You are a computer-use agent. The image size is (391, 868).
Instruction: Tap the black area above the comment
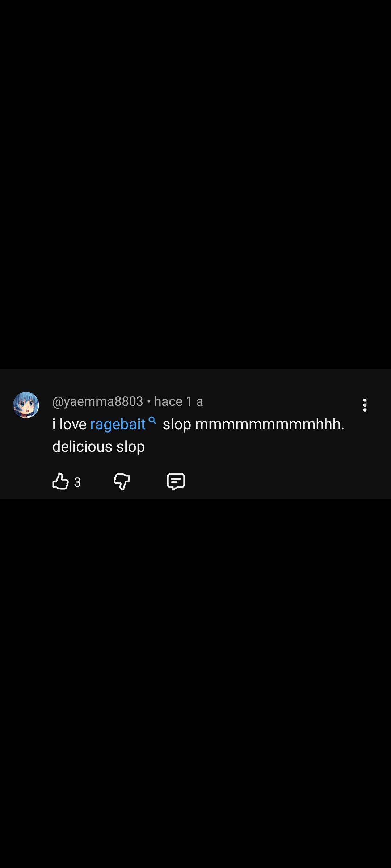195,181
